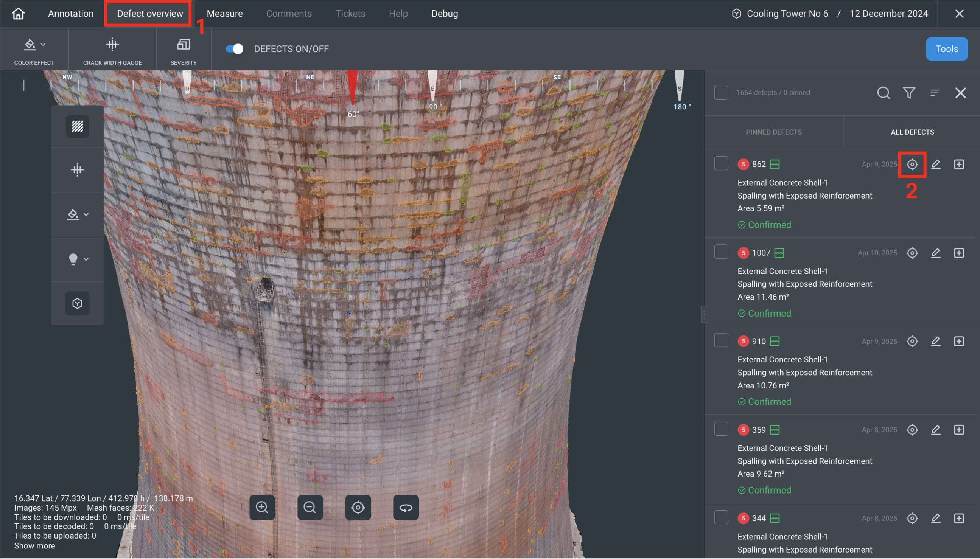Check the checkbox for defect 862
Screen dimensions: 980x559
721,163
